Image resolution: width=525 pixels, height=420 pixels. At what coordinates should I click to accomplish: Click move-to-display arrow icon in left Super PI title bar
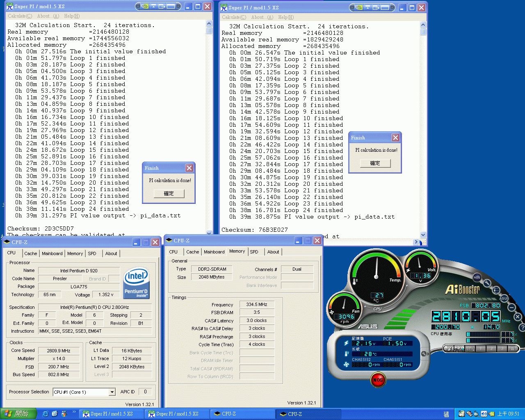pos(162,6)
